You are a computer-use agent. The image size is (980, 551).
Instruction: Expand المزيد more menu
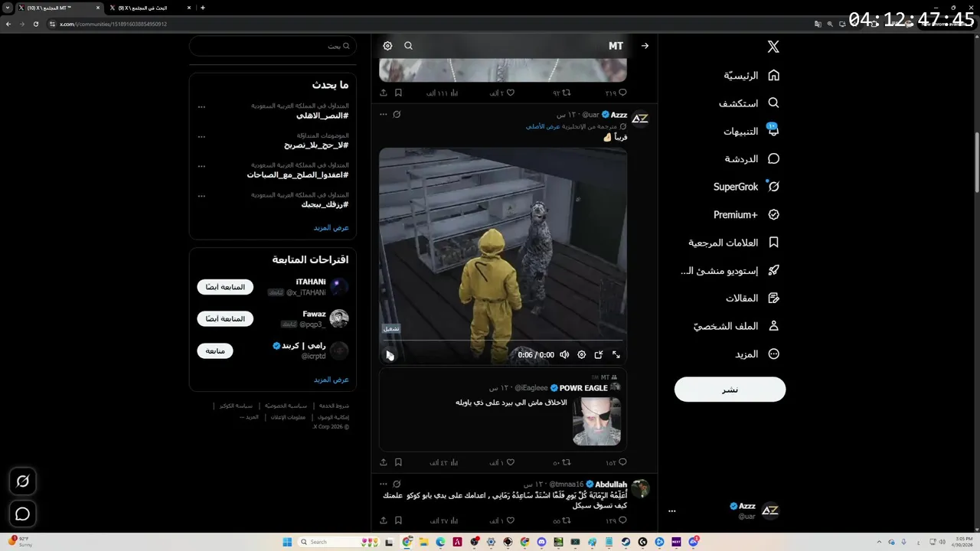[x=756, y=354]
